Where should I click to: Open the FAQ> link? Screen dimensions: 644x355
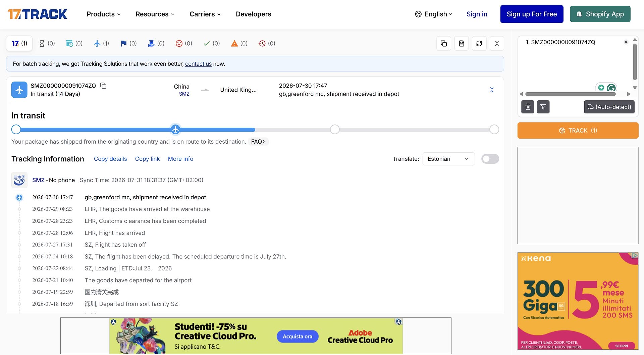pyautogui.click(x=258, y=142)
